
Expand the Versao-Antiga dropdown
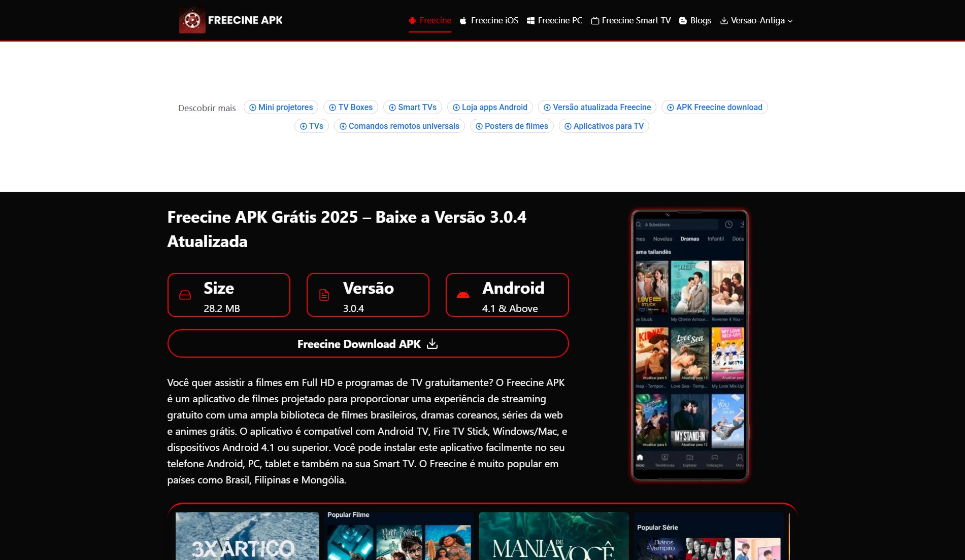click(x=756, y=20)
